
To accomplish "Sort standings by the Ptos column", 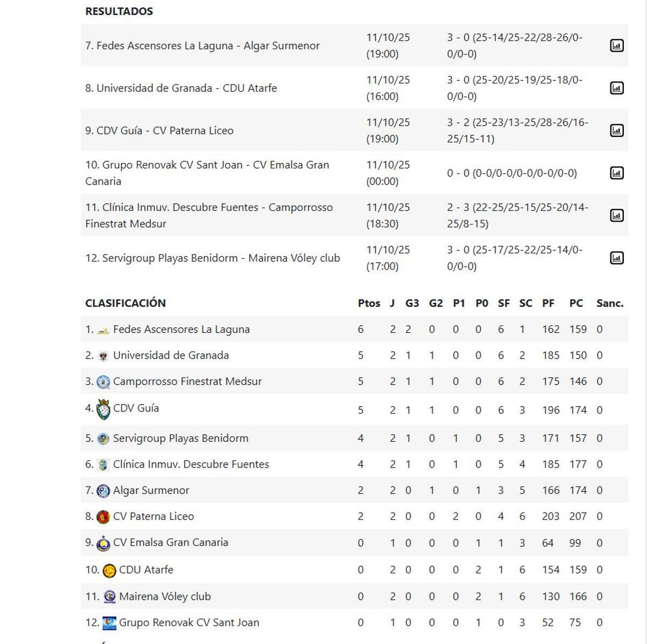I will 369,303.
